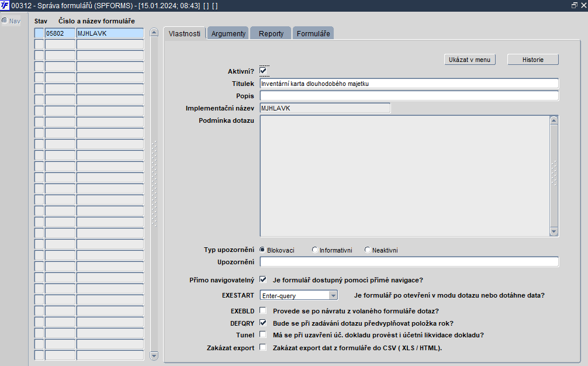The width and height of the screenshot is (588, 366).
Task: Restore the window using title bar icon
Action: point(574,5)
